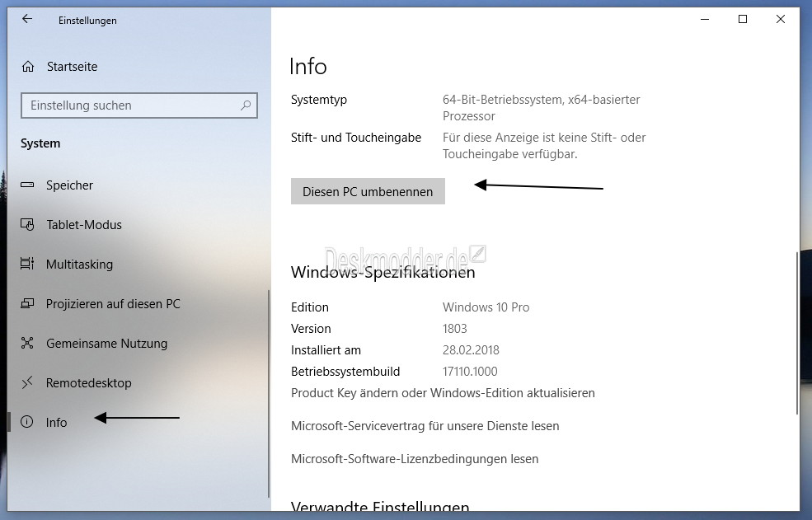Click the Windows 10 Pro edition value

(486, 307)
